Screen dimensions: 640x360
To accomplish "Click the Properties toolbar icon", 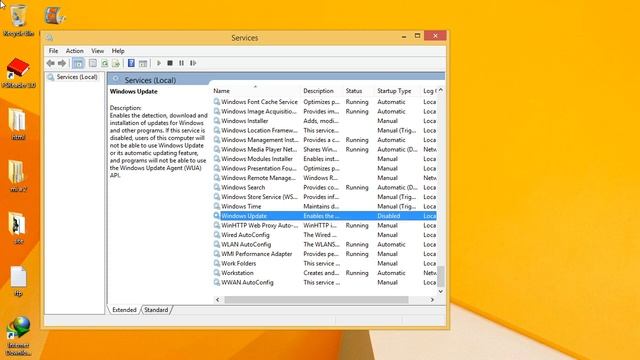I will [93, 63].
